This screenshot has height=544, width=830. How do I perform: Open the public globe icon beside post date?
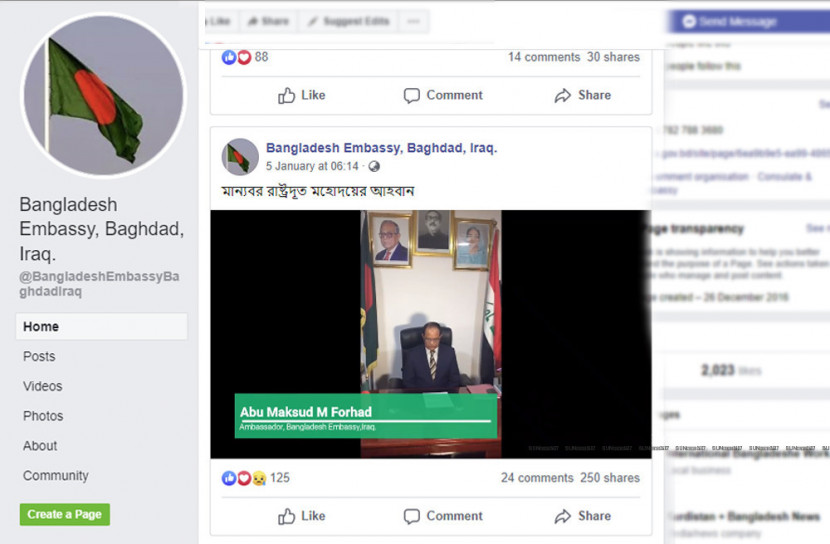pos(374,166)
